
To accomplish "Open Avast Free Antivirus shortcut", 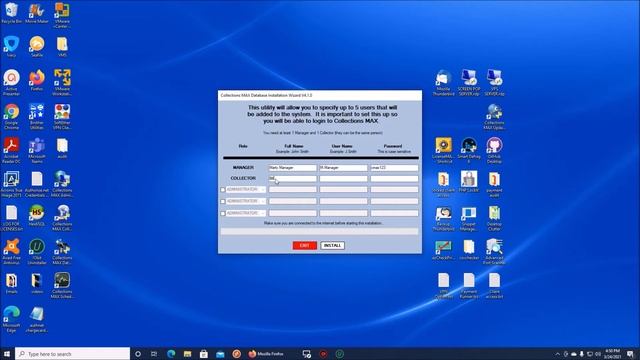I will pyautogui.click(x=11, y=251).
